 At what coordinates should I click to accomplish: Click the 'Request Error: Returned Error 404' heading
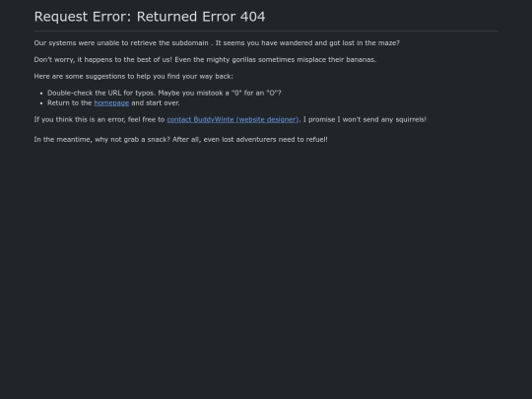(x=150, y=17)
